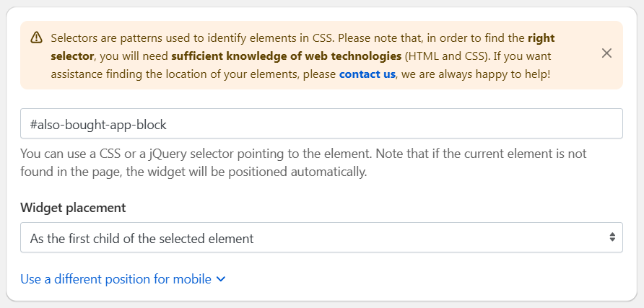Click the '(HTML and CSS)' text in banner
This screenshot has height=308, width=644.
(448, 56)
